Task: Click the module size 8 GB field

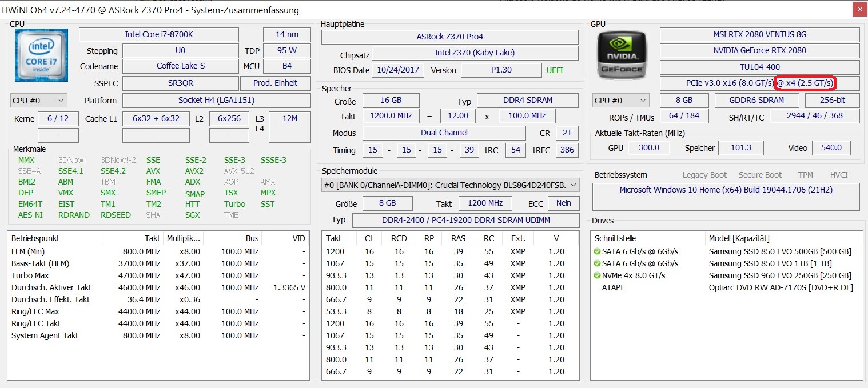Action: [x=387, y=203]
